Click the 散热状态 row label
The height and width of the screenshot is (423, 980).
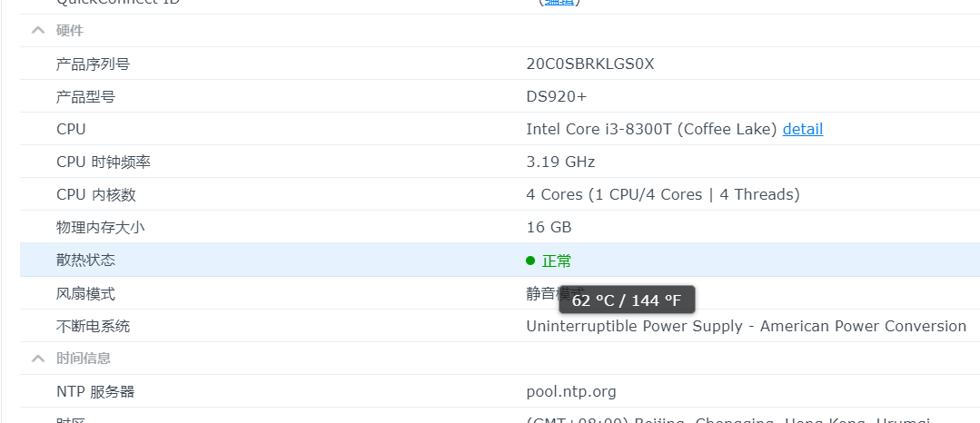(85, 260)
